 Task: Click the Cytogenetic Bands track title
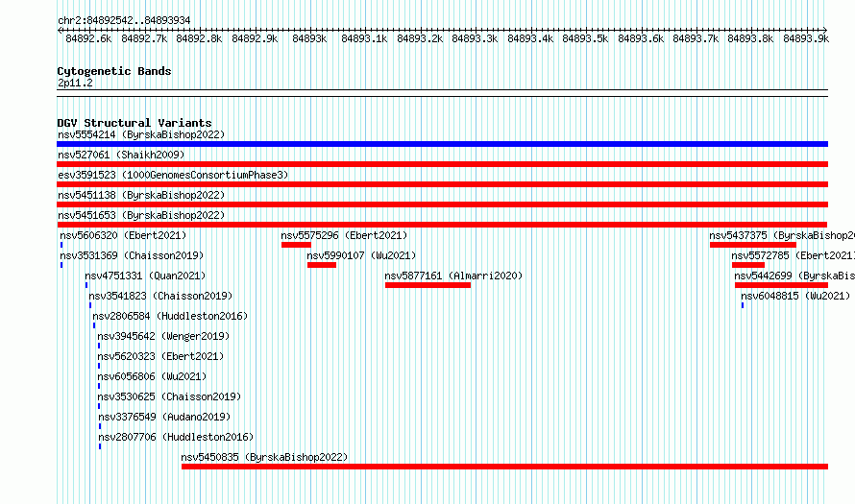pyautogui.click(x=114, y=71)
